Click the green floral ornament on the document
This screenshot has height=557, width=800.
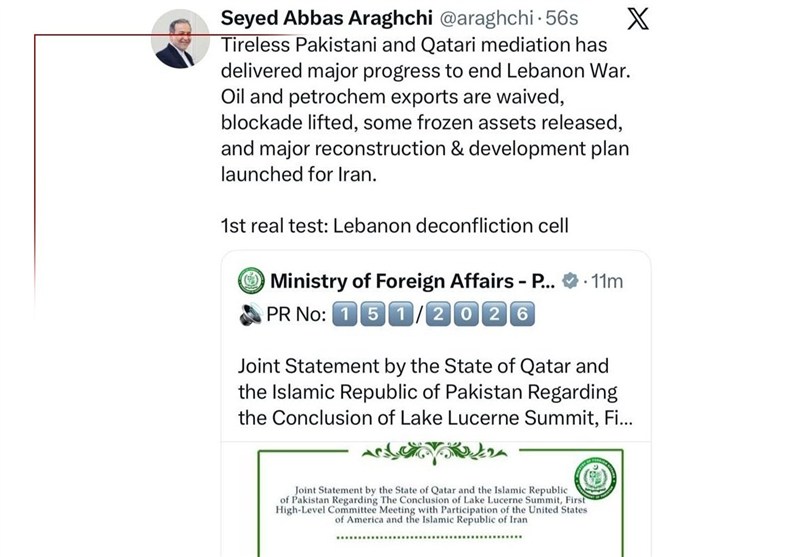pos(434,451)
